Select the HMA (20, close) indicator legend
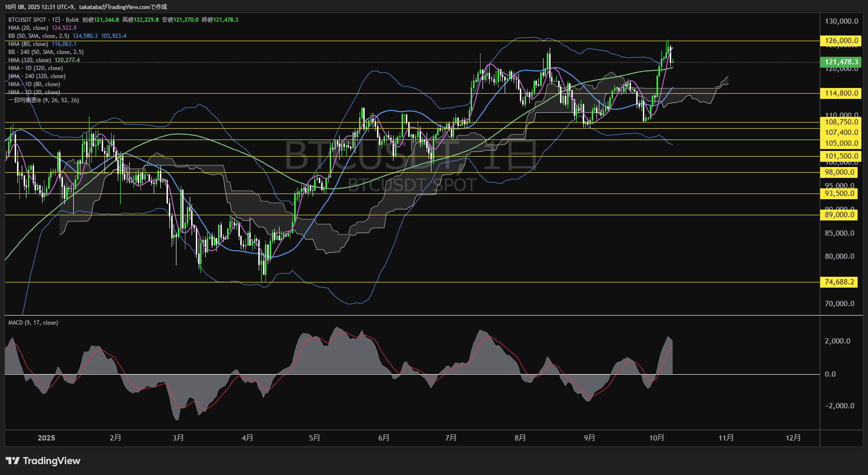 [28, 28]
